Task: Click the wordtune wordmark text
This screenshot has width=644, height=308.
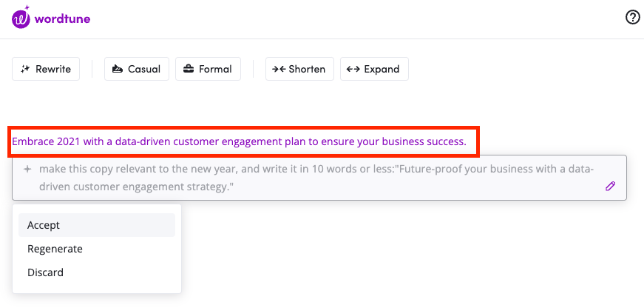Action: (x=64, y=19)
